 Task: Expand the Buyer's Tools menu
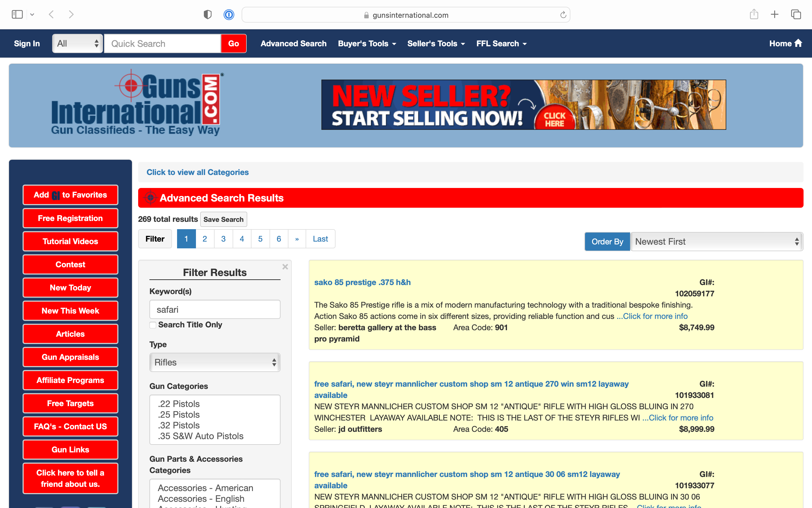(367, 44)
